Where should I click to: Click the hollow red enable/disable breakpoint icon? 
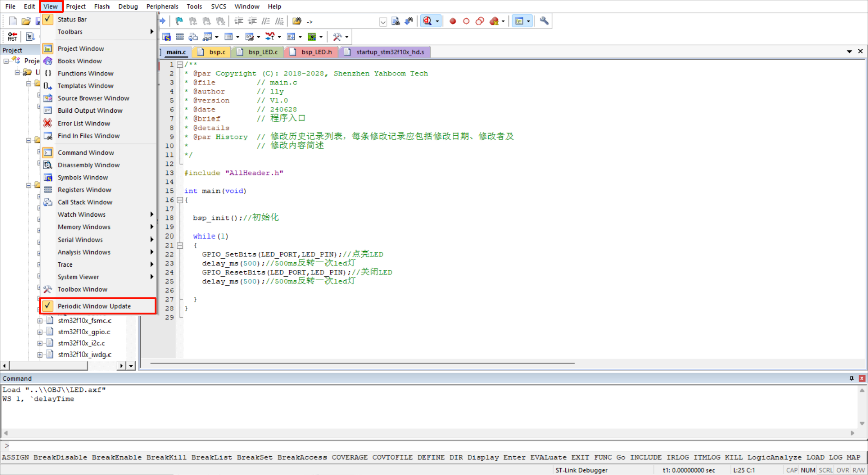pos(466,21)
